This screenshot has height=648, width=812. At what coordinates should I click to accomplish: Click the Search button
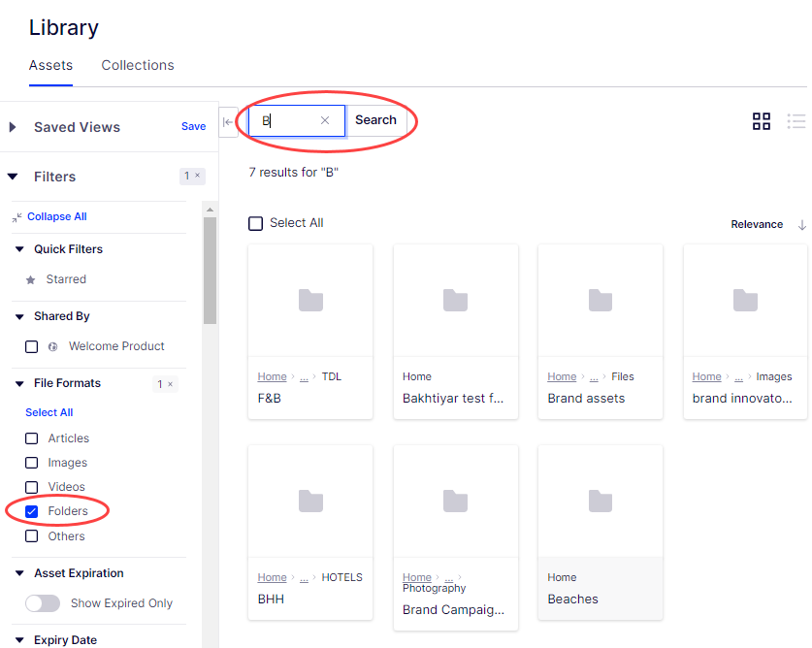point(376,120)
